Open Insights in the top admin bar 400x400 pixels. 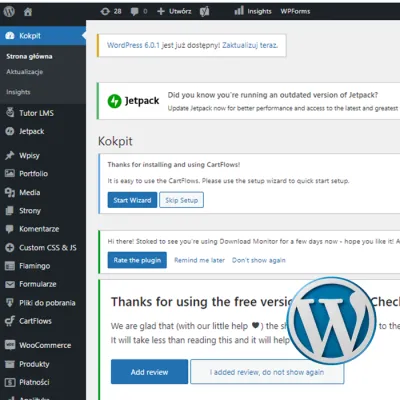[x=259, y=11]
